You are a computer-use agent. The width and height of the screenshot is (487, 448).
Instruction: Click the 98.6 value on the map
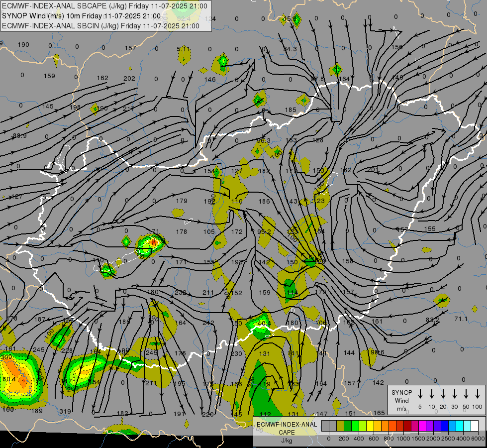coord(378,352)
